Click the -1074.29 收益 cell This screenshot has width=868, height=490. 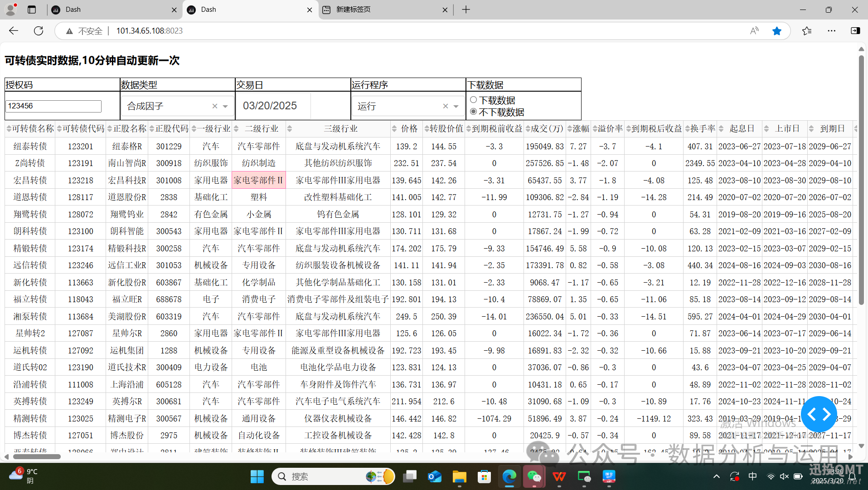point(494,418)
